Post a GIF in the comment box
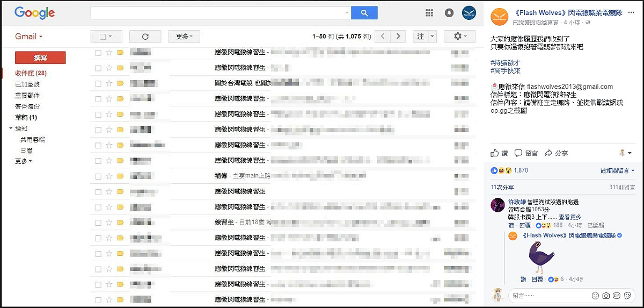 point(617,296)
